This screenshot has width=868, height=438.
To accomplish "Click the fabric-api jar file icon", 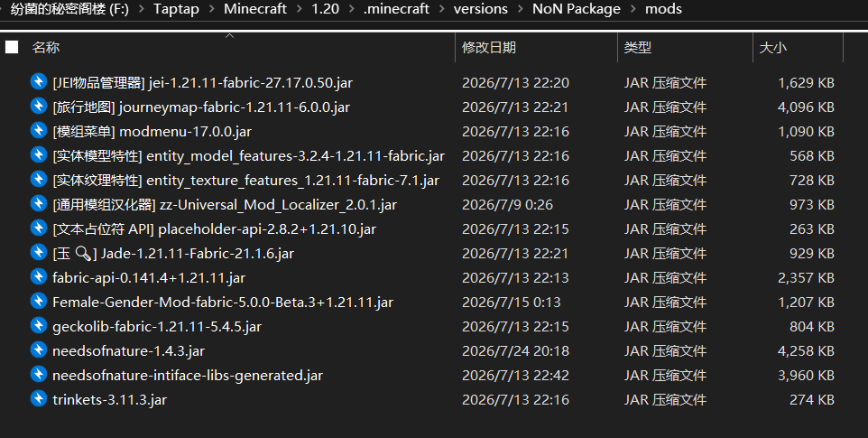I will click(38, 277).
